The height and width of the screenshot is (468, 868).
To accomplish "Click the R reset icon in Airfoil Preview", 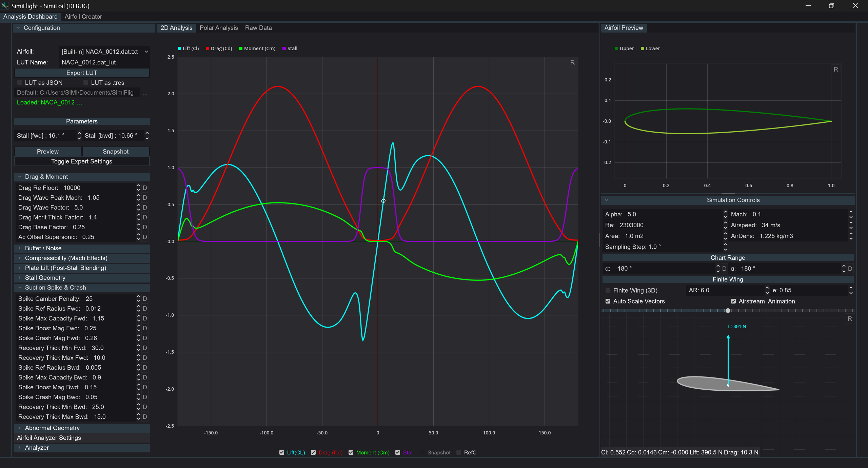I will 836,70.
